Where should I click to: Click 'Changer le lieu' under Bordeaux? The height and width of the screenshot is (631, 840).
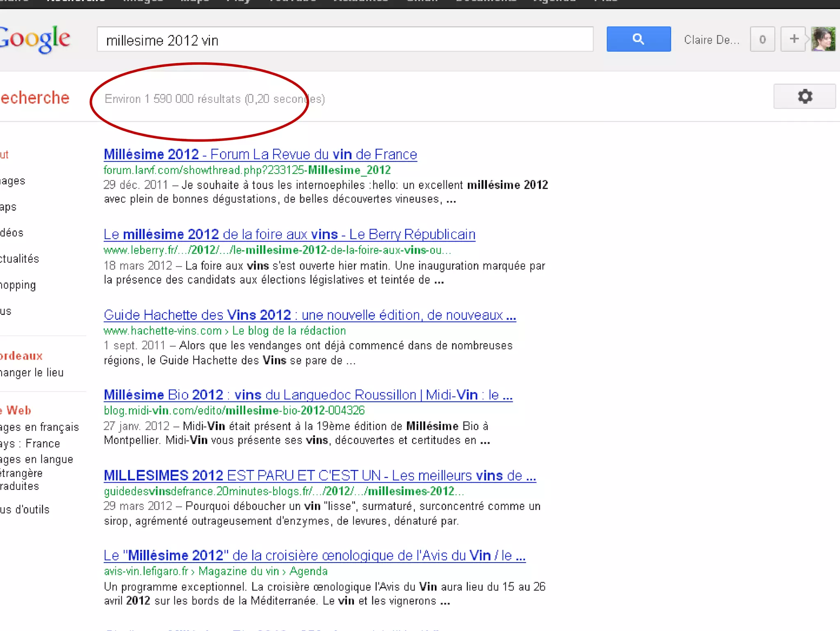[x=32, y=373]
